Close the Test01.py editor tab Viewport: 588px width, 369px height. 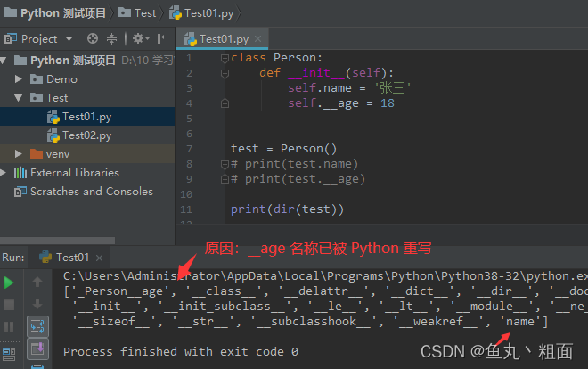coord(258,38)
